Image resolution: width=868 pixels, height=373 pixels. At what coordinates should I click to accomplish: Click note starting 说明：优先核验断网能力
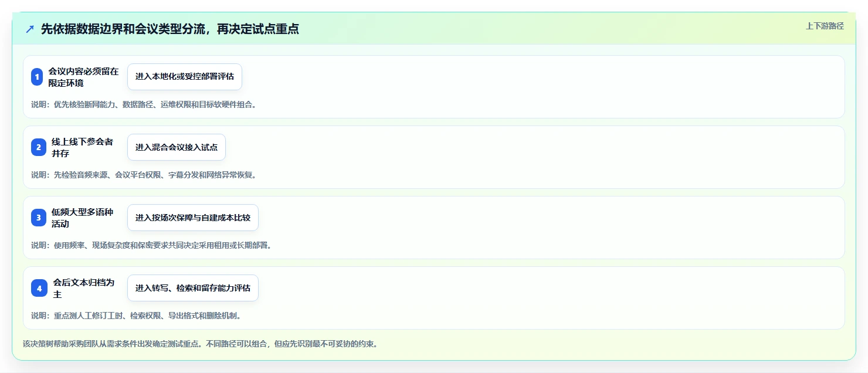144,105
